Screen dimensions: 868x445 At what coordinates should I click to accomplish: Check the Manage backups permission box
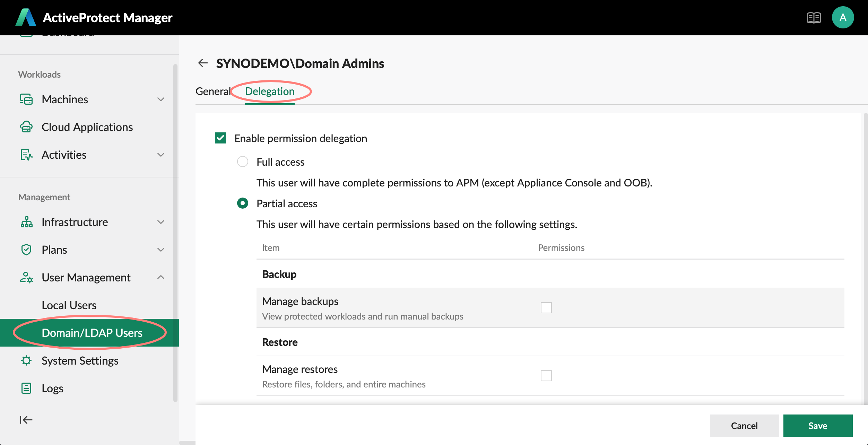click(x=546, y=308)
